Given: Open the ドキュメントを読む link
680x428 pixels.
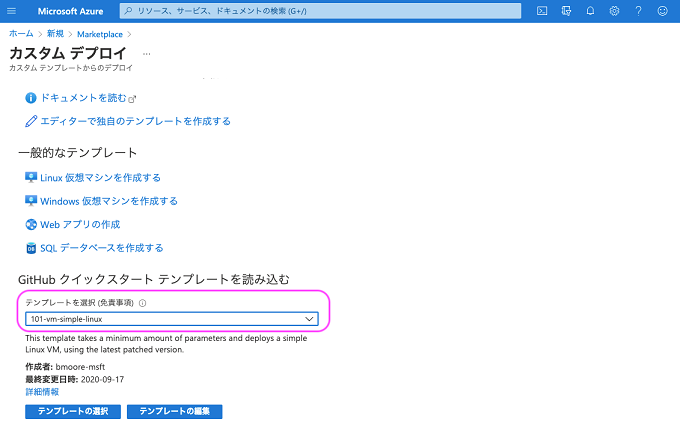Looking at the screenshot, I should click(x=83, y=98).
